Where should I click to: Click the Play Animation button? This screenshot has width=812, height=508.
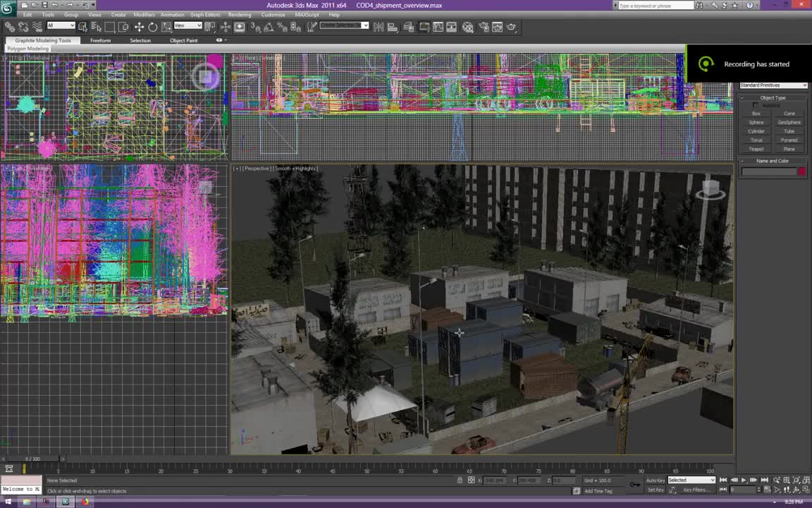coord(743,480)
